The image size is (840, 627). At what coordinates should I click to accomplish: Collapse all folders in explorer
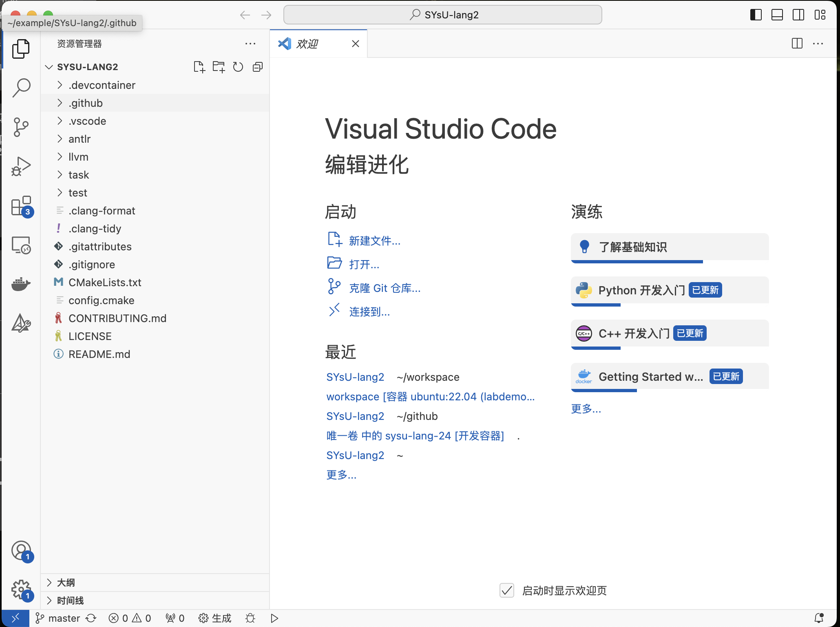pos(258,67)
